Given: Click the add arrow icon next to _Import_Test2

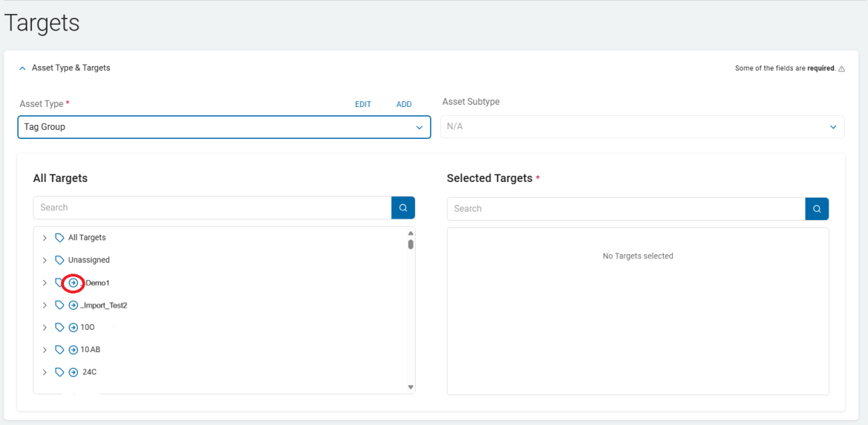Looking at the screenshot, I should [74, 305].
